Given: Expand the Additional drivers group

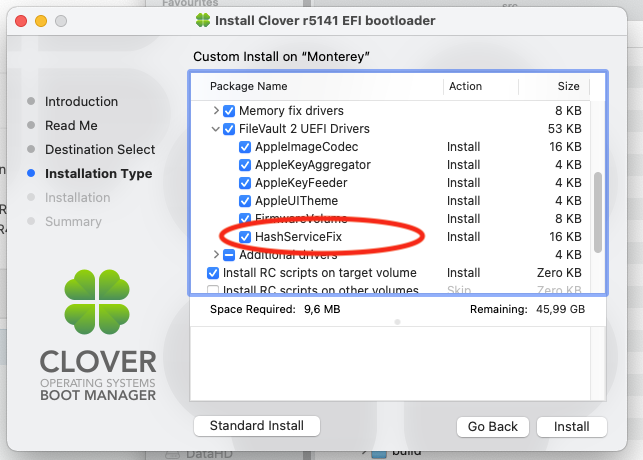Looking at the screenshot, I should coord(216,255).
